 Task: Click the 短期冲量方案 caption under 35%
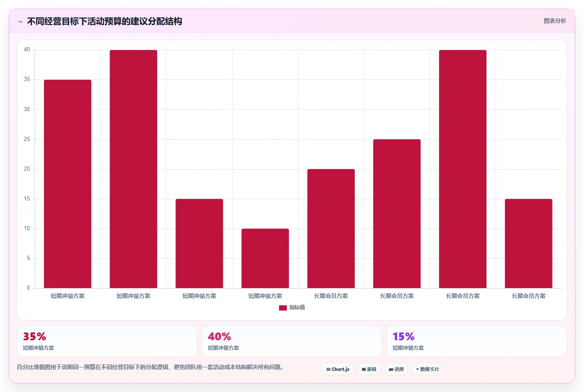(38, 348)
